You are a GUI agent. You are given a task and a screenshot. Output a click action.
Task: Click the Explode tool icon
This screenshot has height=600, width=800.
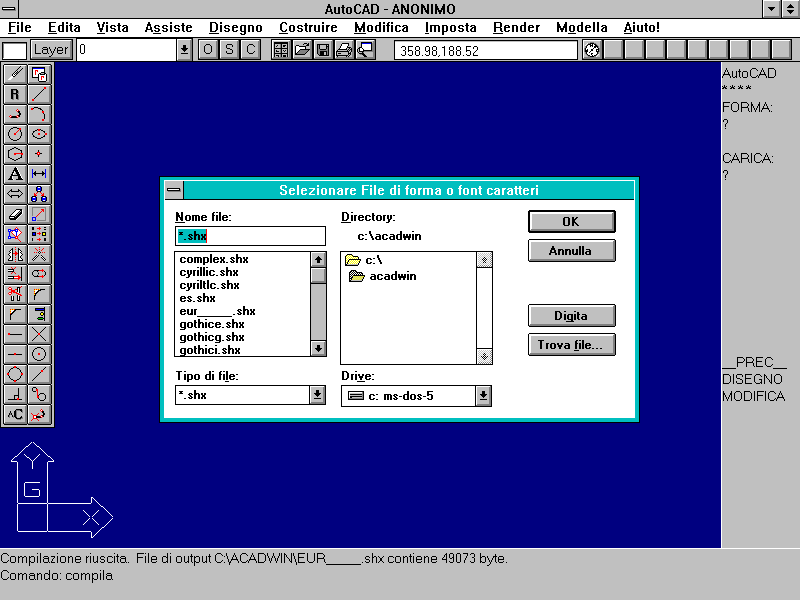point(39,254)
